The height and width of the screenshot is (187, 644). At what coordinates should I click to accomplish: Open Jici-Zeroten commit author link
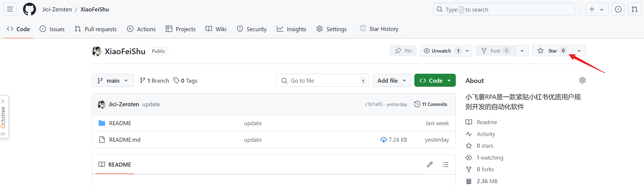click(124, 104)
